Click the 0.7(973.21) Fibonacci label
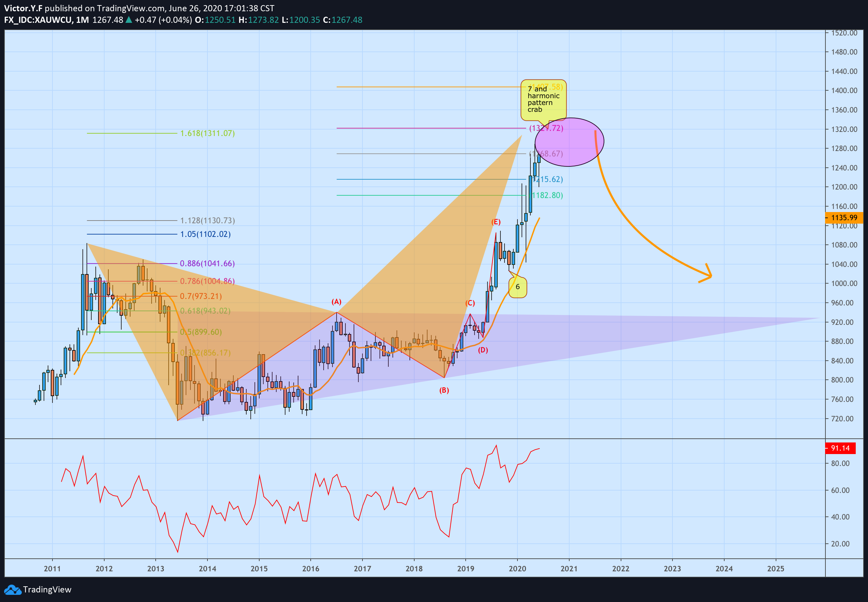Viewport: 868px width, 602px height. 201,296
